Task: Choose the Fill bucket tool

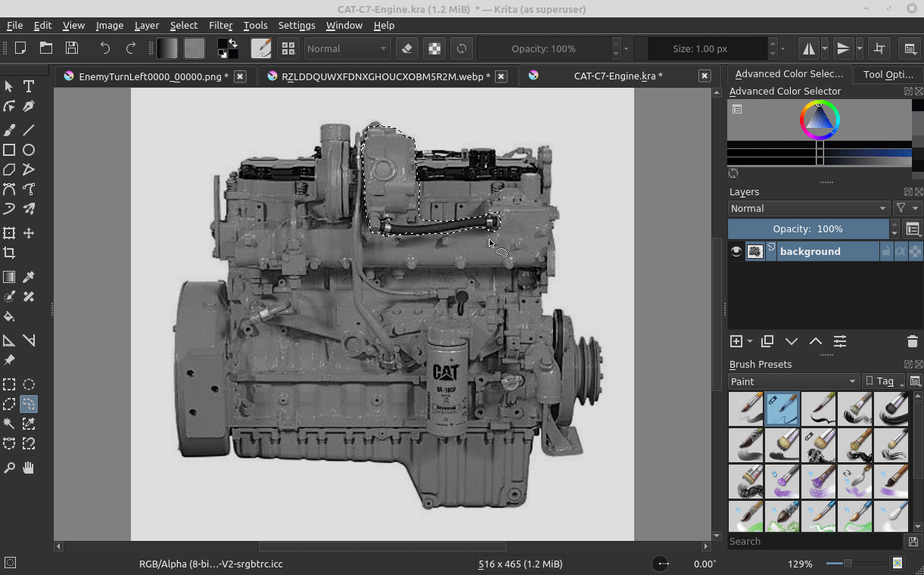Action: point(9,316)
